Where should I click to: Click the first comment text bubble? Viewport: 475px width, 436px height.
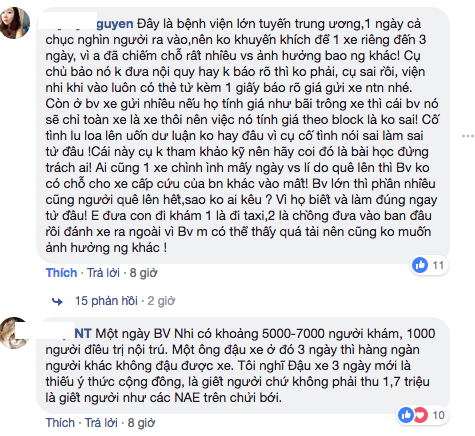[x=243, y=135]
